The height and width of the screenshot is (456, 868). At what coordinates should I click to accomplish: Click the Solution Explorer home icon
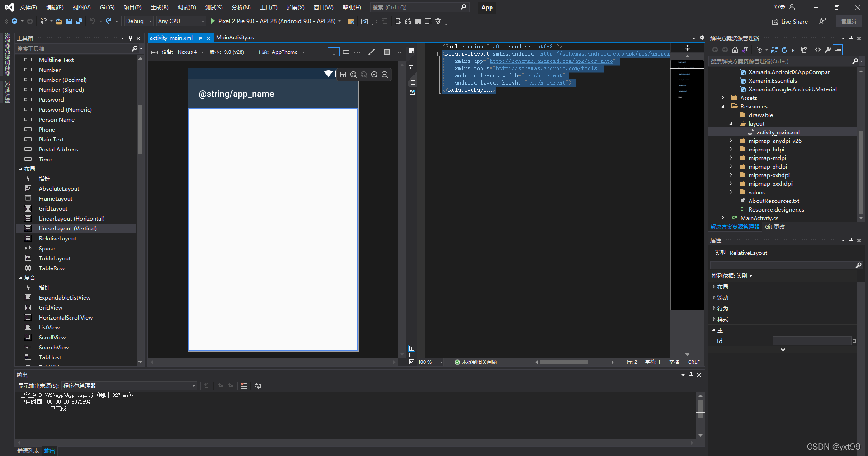click(x=735, y=50)
